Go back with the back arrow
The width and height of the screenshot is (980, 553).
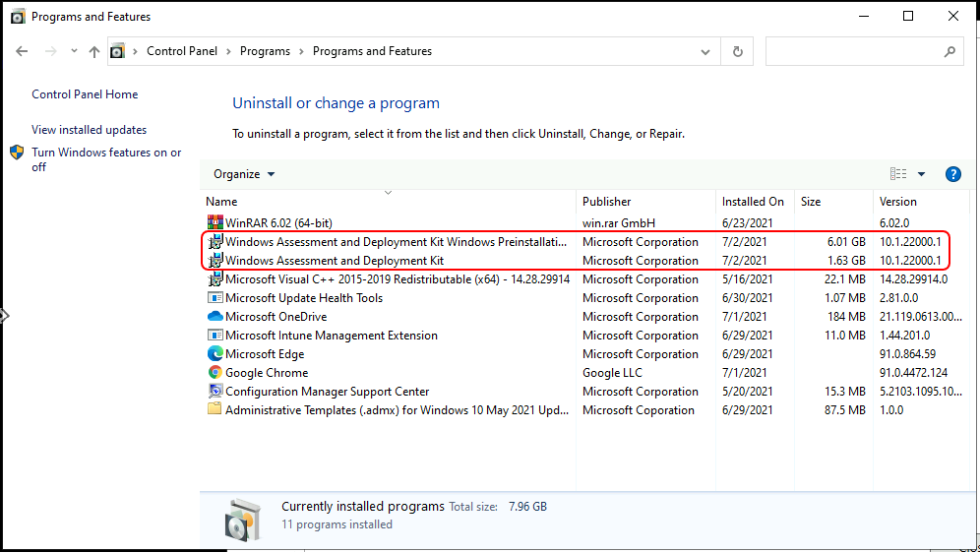(x=22, y=51)
